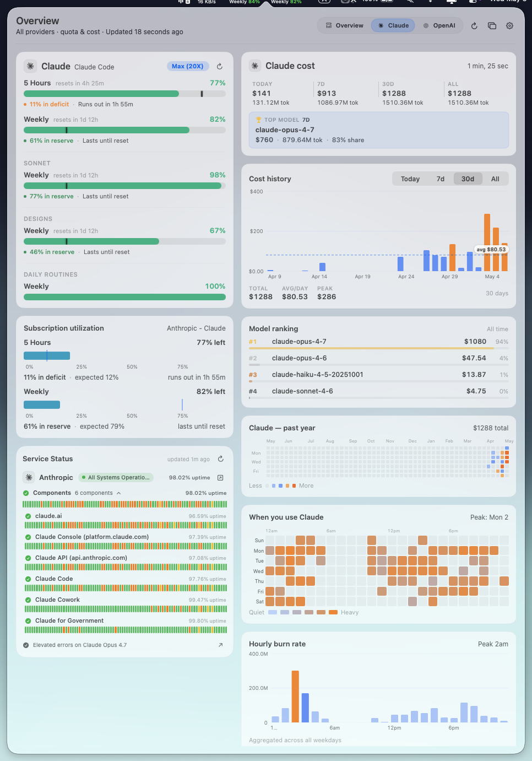Click the overall Components uptime bar strip
This screenshot has height=761, width=532.
pos(124,504)
